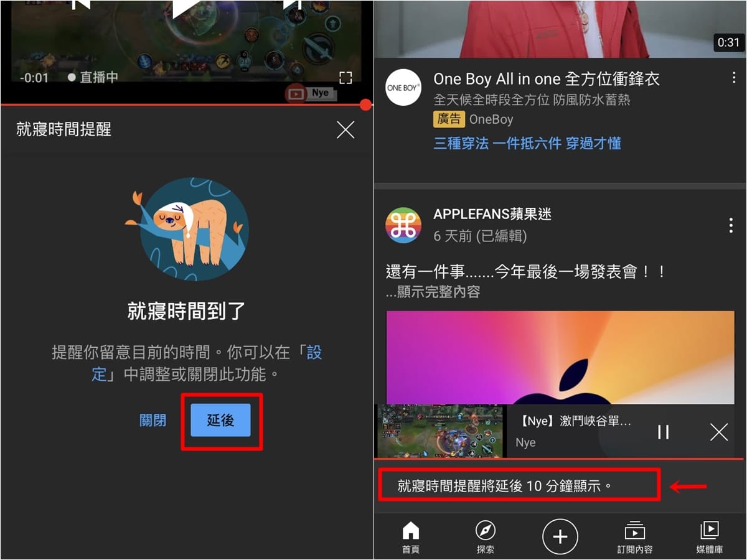Screen dimensions: 747x560
Task: Open the 訂閱內容 subscriptions tab
Action: click(x=635, y=538)
